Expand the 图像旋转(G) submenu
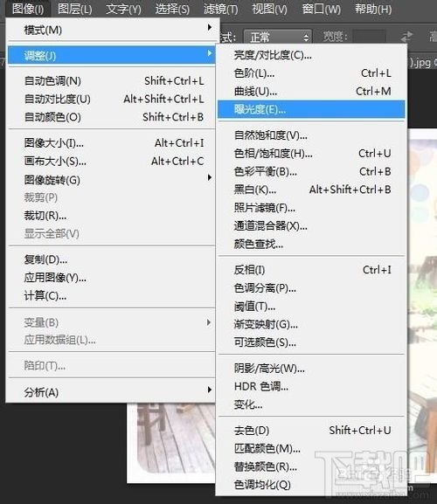 111,179
